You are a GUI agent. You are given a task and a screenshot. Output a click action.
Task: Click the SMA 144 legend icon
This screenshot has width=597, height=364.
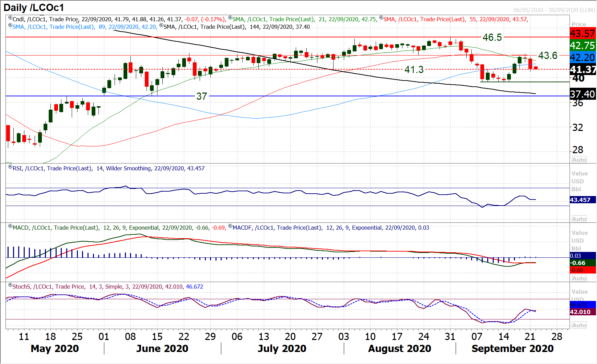pos(161,25)
